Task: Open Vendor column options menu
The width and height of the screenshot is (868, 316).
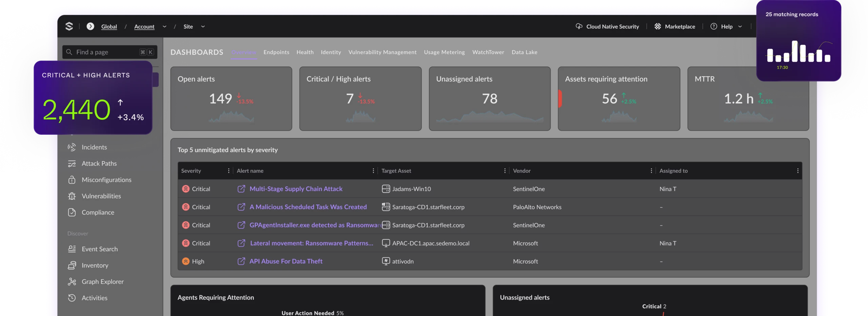Action: (651, 171)
